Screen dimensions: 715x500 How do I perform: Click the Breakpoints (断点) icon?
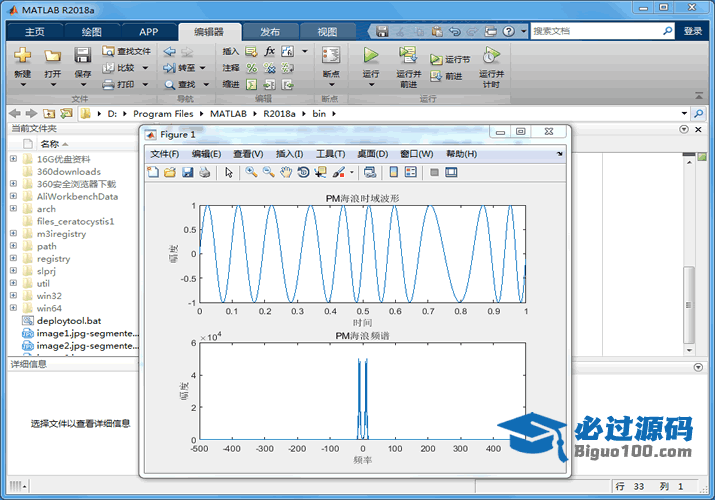coord(331,56)
